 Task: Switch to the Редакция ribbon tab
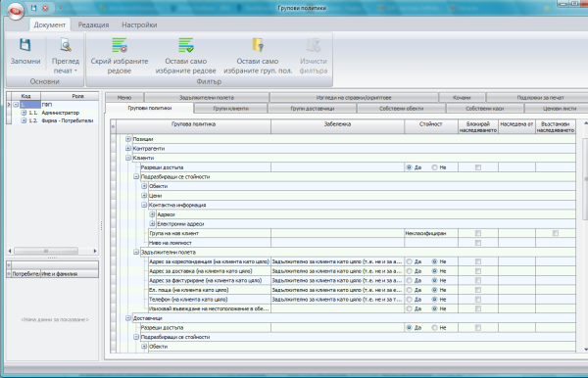coord(93,24)
